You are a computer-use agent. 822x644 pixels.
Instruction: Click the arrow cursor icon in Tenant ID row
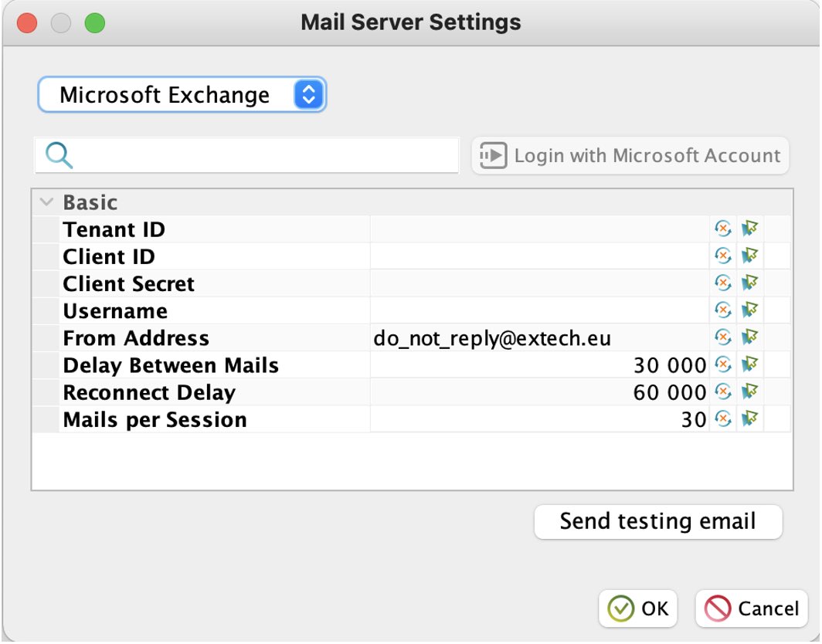[749, 229]
